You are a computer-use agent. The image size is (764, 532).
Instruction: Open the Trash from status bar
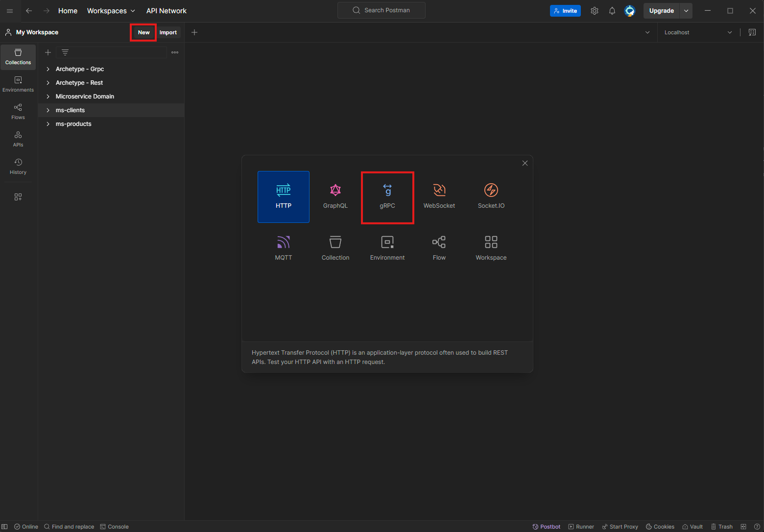click(722, 527)
